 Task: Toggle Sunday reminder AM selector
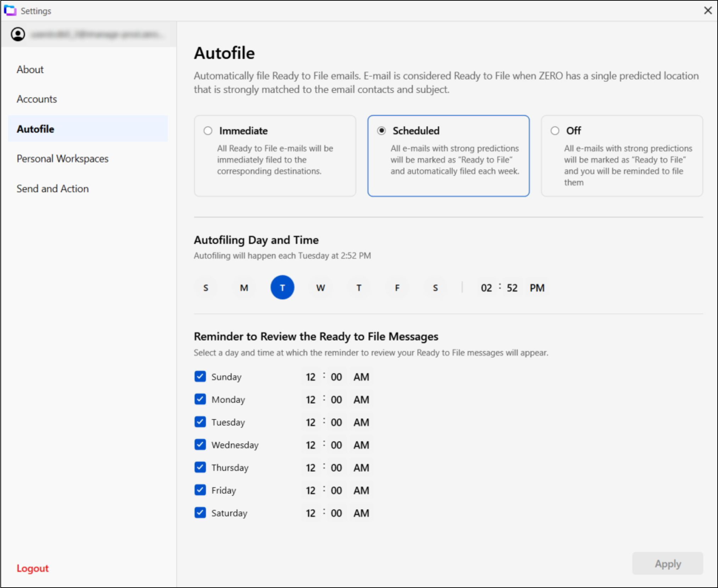point(361,377)
